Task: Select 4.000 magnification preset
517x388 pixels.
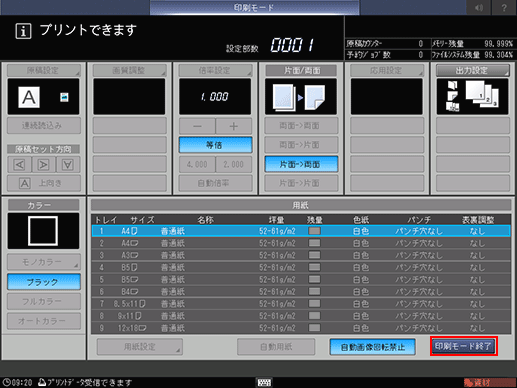Action: 197,164
